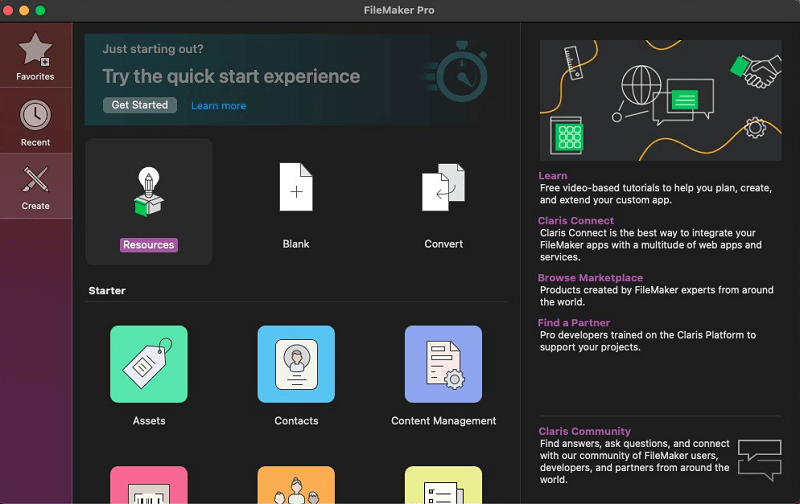Switch to the Create tab in sidebar
The image size is (800, 504).
pyautogui.click(x=35, y=182)
